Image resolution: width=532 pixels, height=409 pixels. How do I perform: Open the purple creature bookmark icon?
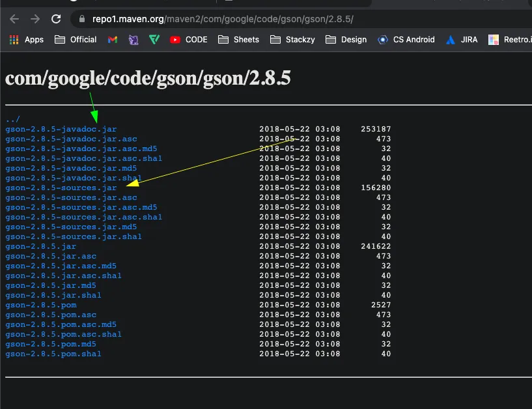(133, 40)
